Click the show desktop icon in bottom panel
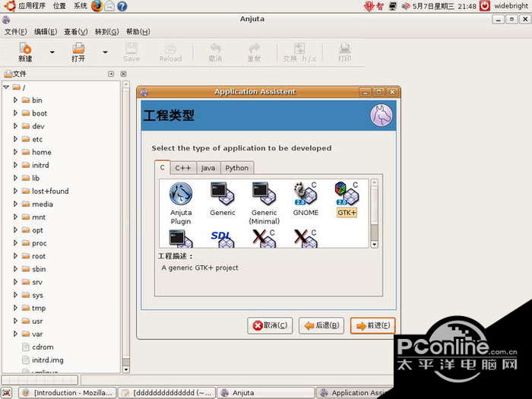 click(x=7, y=393)
